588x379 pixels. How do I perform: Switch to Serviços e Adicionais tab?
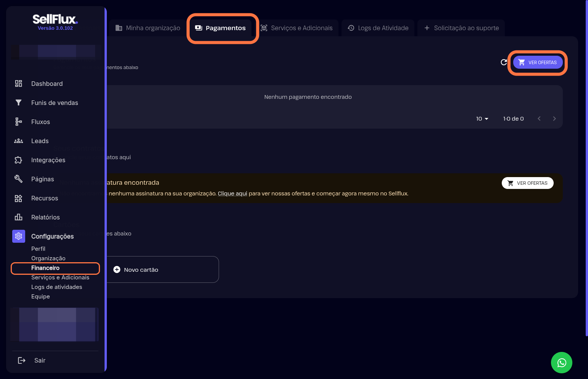(x=296, y=28)
